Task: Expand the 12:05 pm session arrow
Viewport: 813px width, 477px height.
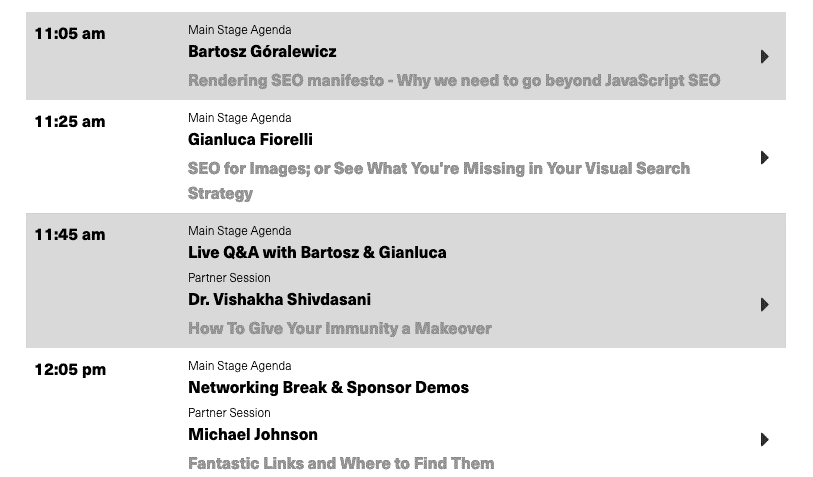Action: [764, 439]
